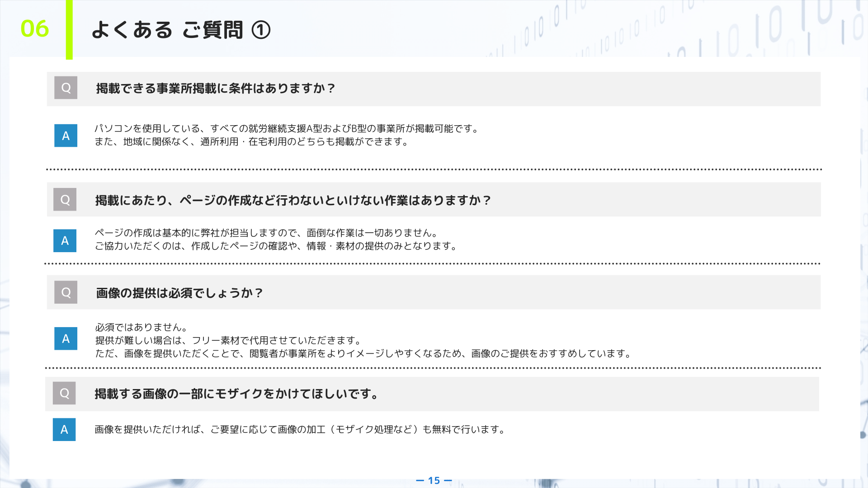Select question 掲載できる事業所掲載に条件はありますか？
The height and width of the screenshot is (488, 868).
point(216,88)
